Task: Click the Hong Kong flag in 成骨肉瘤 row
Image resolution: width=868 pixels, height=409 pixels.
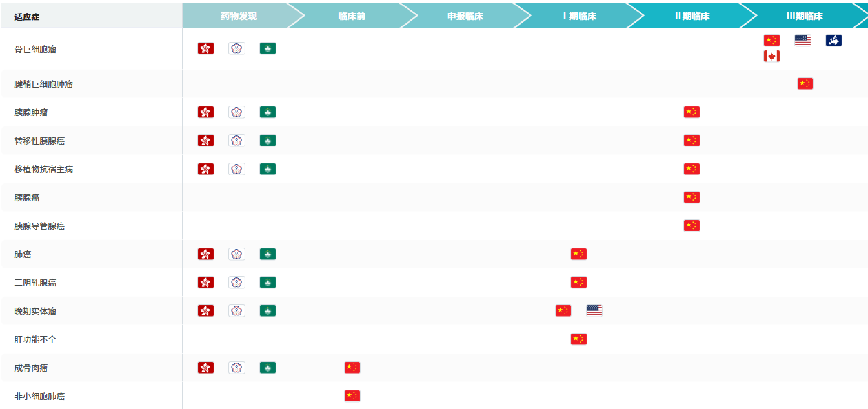Action: point(206,368)
